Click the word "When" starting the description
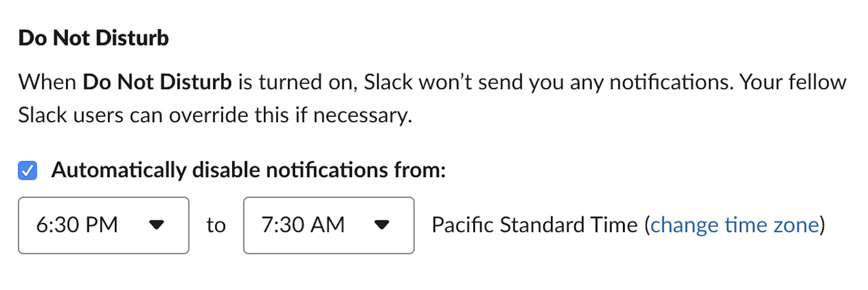This screenshot has width=868, height=290. coord(47,82)
